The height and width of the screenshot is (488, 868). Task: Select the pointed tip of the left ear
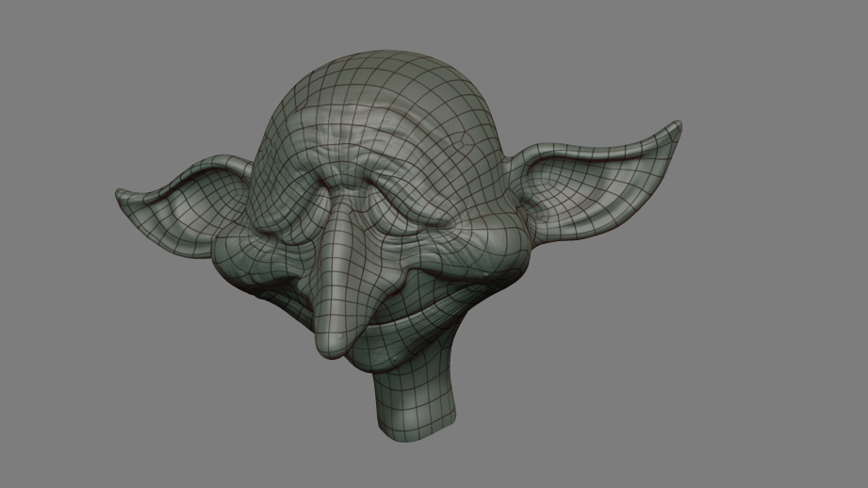point(122,195)
